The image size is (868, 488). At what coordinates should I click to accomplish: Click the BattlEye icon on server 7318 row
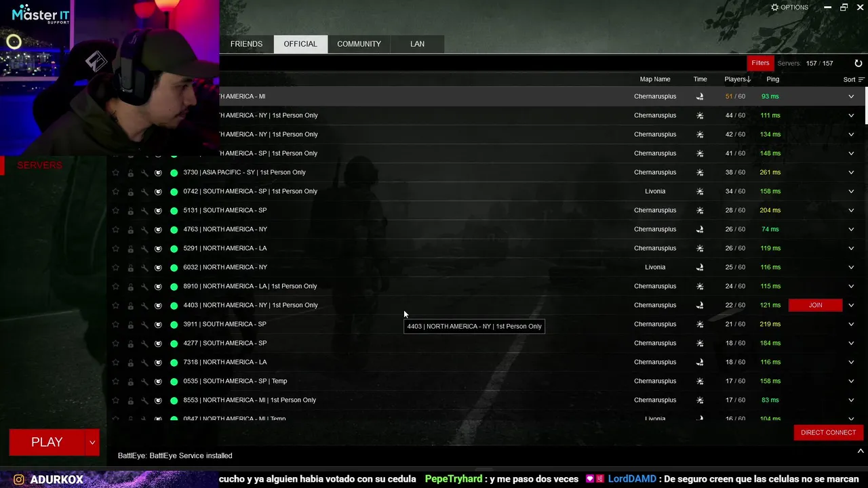point(158,362)
